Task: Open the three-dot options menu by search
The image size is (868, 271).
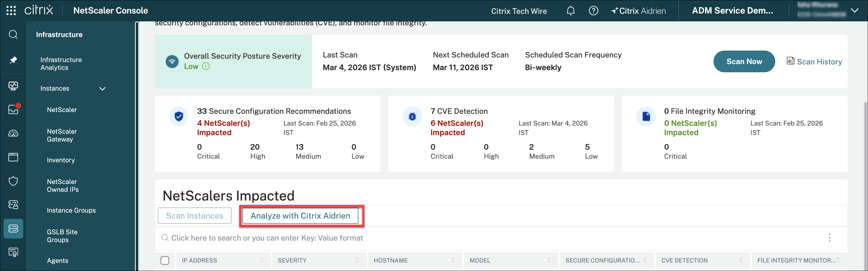Action: click(829, 238)
